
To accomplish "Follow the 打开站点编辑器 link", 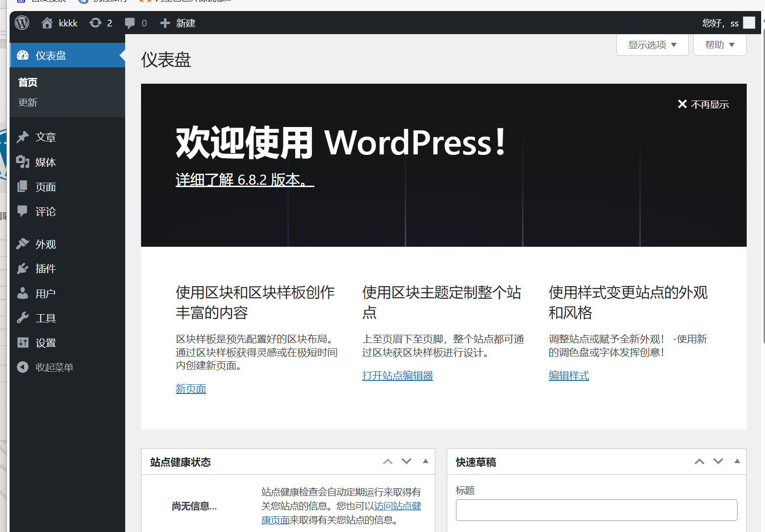I will click(398, 376).
